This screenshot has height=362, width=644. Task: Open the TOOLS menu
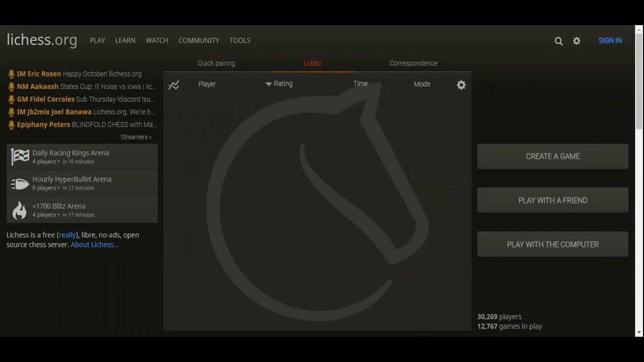[x=239, y=40]
